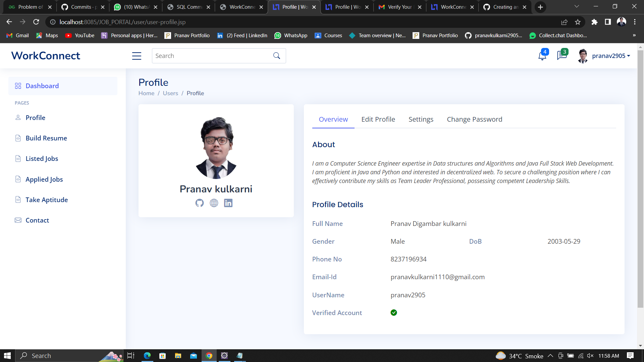Screen dimensions: 644x362
Task: Bookmark this page with star icon
Action: [x=578, y=22]
